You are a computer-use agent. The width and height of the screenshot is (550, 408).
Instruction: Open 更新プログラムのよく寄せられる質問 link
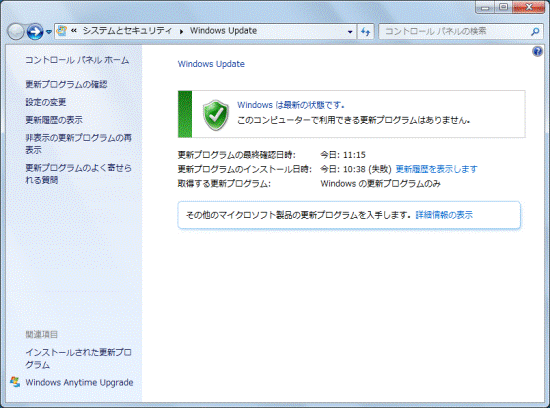(x=79, y=174)
